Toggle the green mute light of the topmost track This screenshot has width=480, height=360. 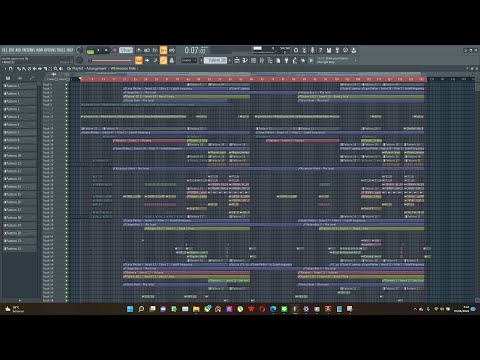point(66,85)
